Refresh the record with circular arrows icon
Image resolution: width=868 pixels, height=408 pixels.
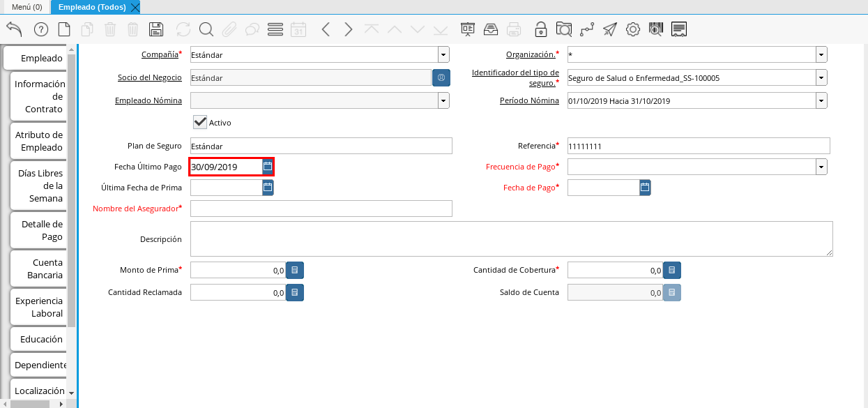pyautogui.click(x=183, y=29)
